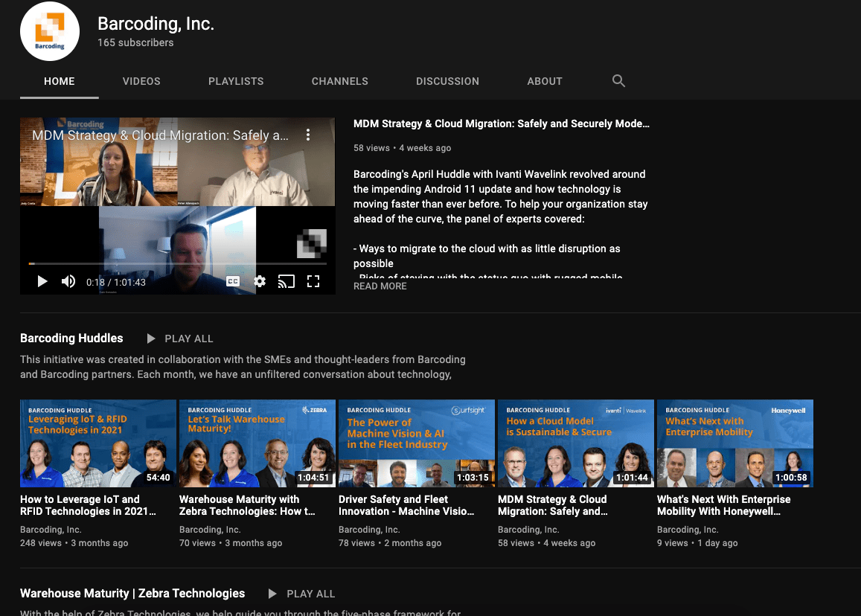
Task: Search the channel with magnifier icon
Action: 618,80
